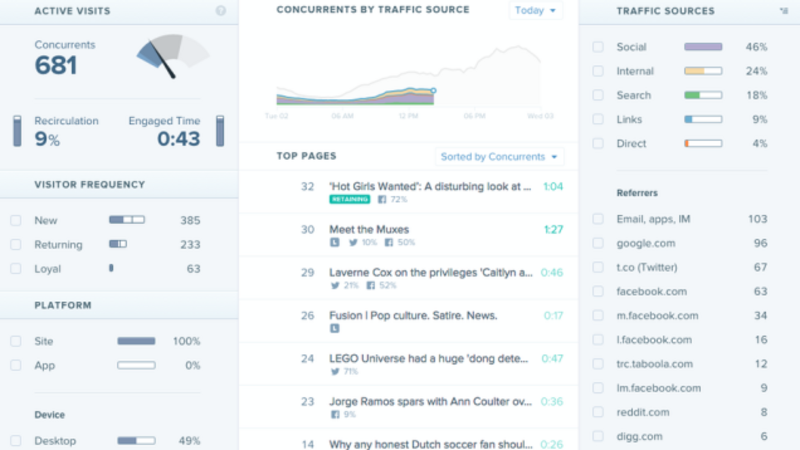Click the landing page icon under Fusion
800x450 pixels.
[335, 328]
